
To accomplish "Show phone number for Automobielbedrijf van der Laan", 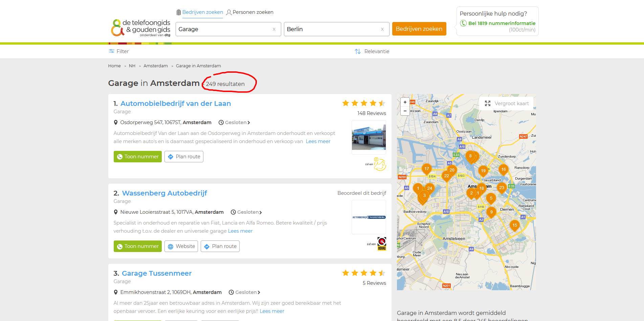I will [x=138, y=157].
